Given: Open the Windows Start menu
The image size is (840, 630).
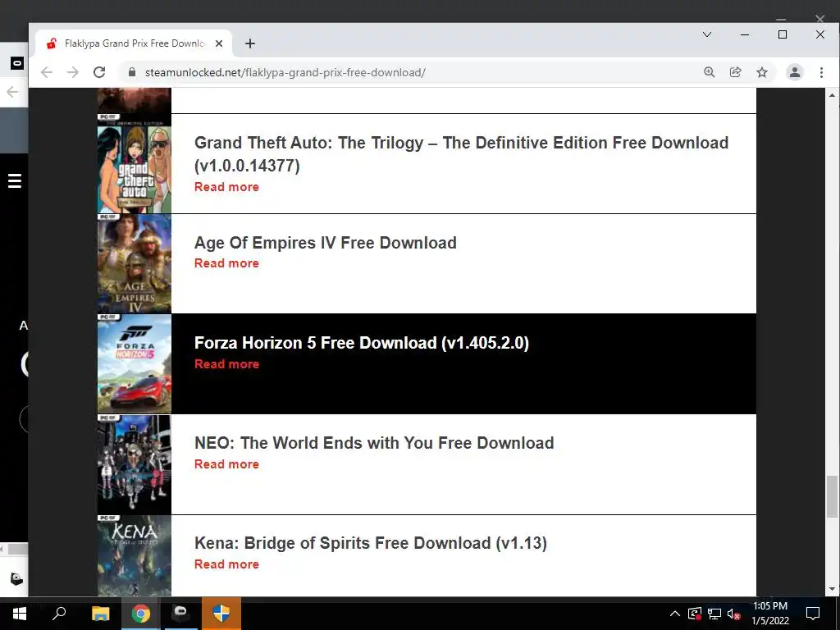Looking at the screenshot, I should tap(20, 614).
